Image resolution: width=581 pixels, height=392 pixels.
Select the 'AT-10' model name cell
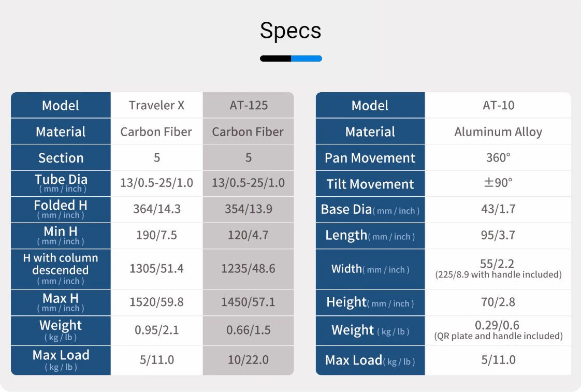pyautogui.click(x=498, y=105)
